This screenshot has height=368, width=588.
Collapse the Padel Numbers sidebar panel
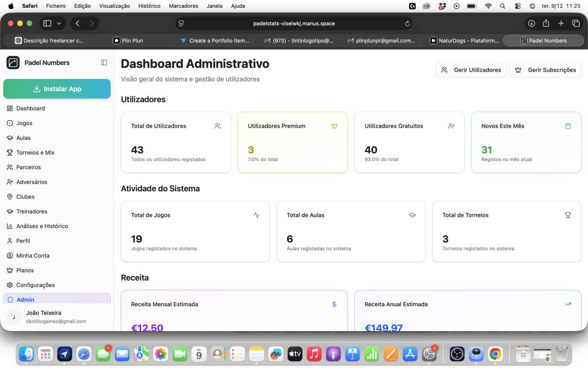(104, 63)
